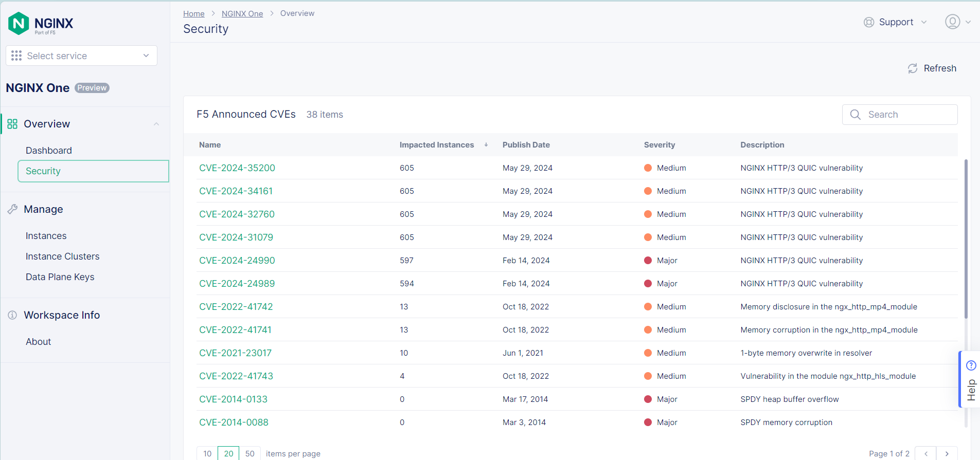
Task: Navigate to Instance Clusters
Action: [63, 256]
